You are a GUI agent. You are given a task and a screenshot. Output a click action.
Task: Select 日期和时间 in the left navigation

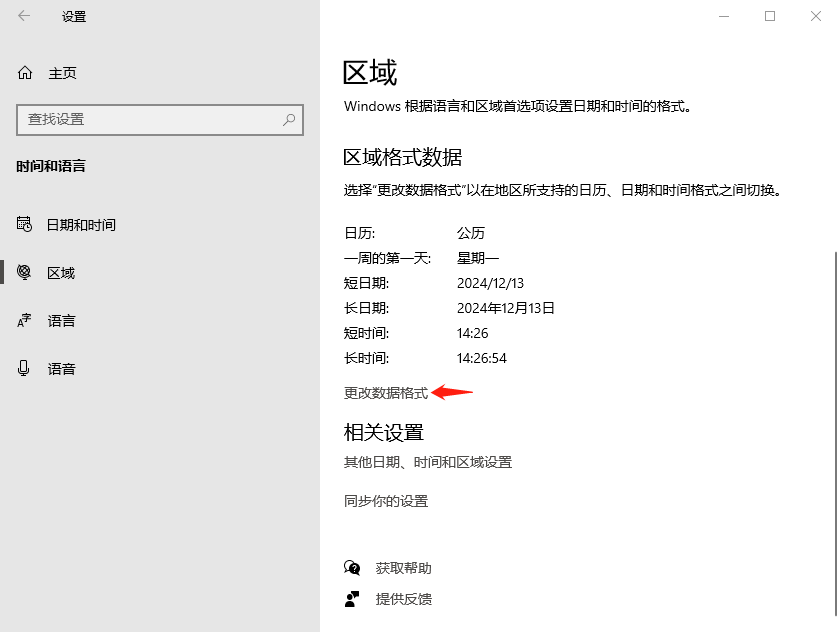[x=80, y=224]
